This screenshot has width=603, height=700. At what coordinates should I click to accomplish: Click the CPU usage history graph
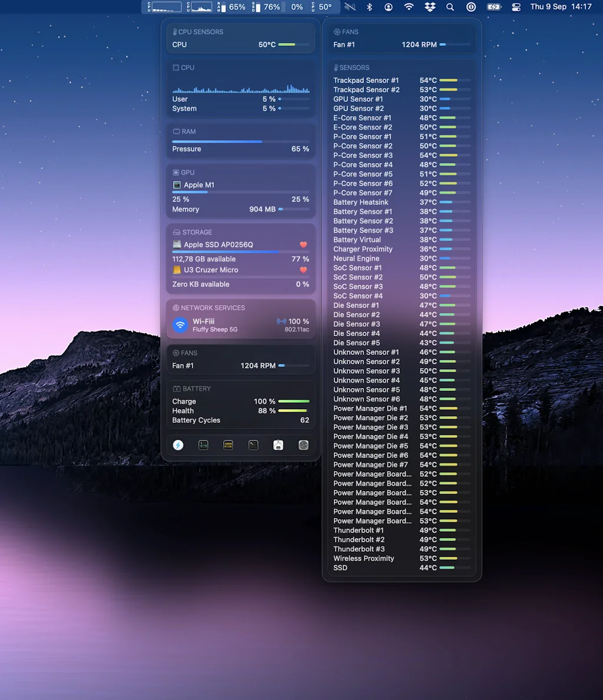[240, 88]
